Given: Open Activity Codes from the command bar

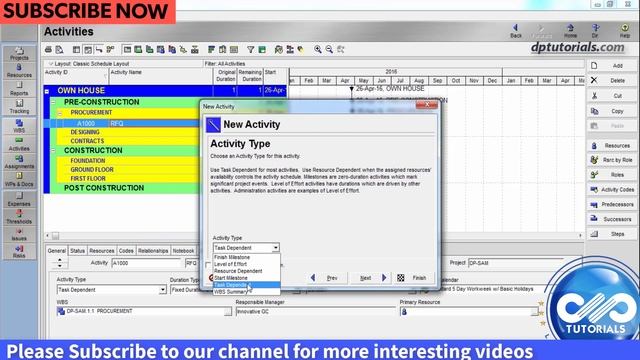Looking at the screenshot, I should 611,189.
